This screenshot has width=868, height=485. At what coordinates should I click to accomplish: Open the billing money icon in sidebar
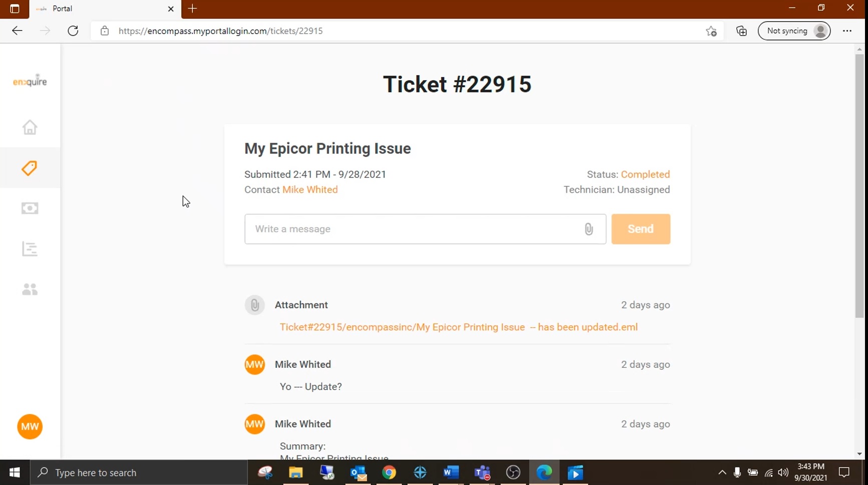[30, 208]
